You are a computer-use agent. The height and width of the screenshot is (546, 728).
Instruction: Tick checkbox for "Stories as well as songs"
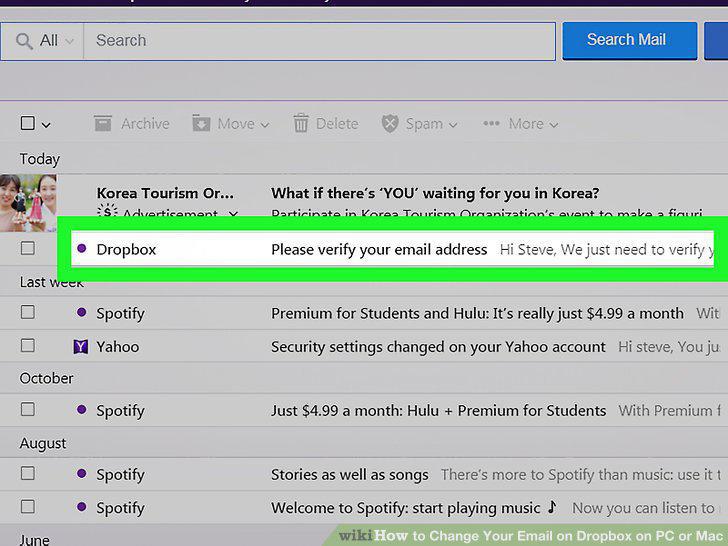click(28, 474)
